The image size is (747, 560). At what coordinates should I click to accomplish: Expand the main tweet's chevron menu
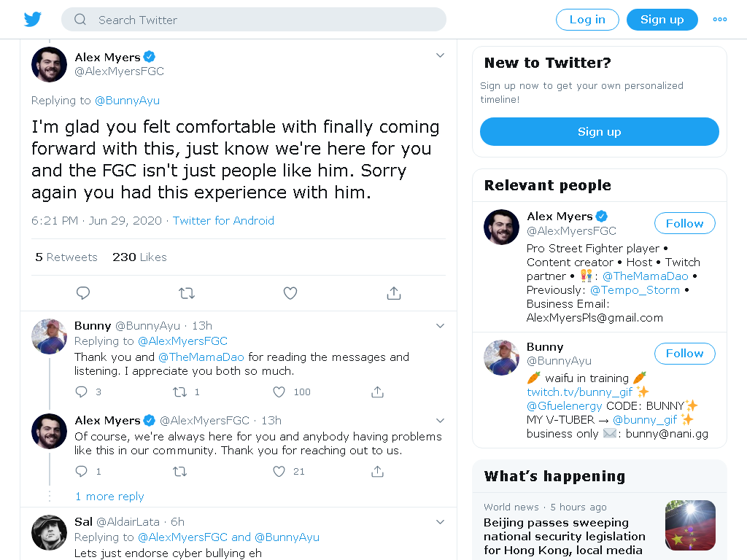(440, 55)
